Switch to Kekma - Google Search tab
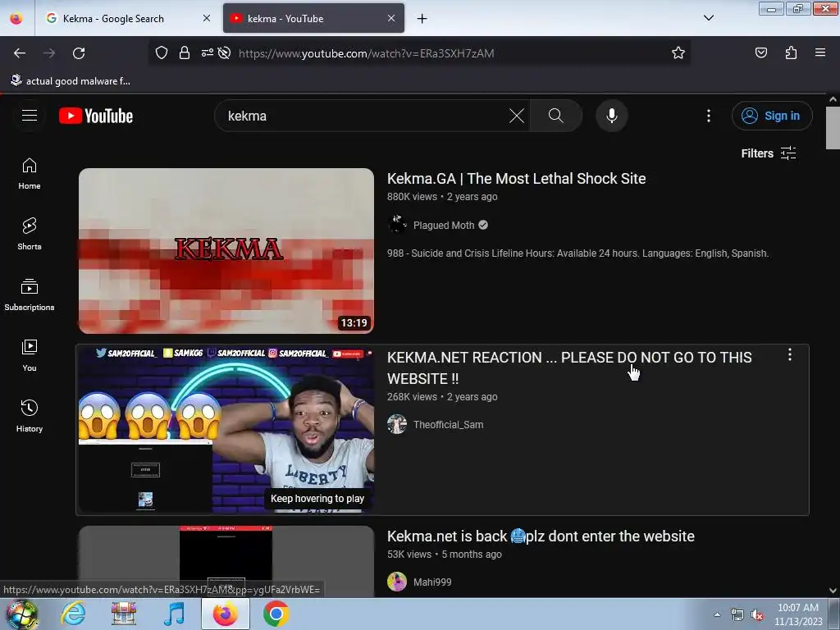The width and height of the screenshot is (840, 630). 127,18
